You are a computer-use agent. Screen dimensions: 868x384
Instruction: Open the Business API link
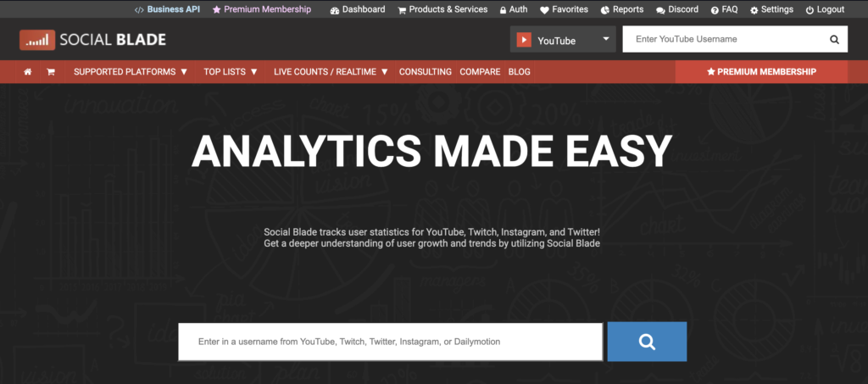point(167,9)
